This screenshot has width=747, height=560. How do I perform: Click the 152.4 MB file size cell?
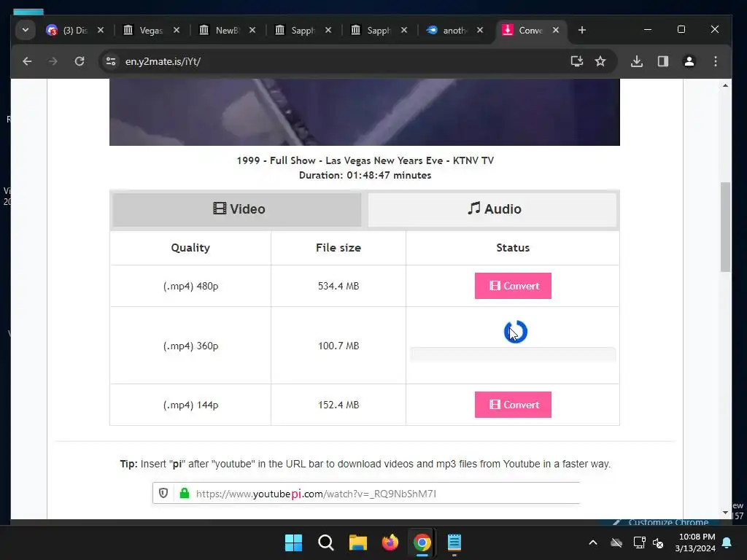(x=338, y=405)
